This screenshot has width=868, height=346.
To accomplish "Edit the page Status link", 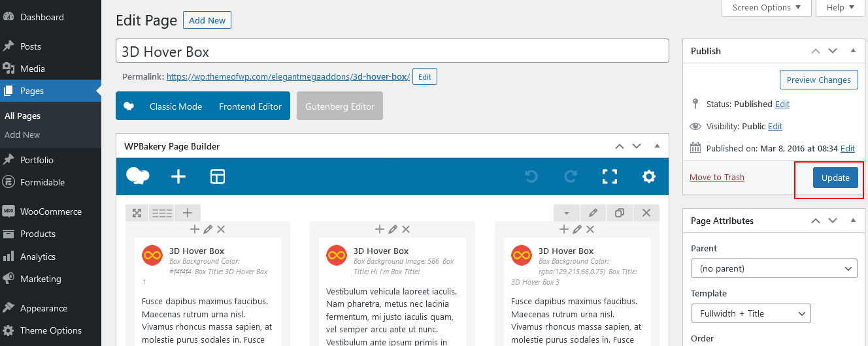I will 782,104.
